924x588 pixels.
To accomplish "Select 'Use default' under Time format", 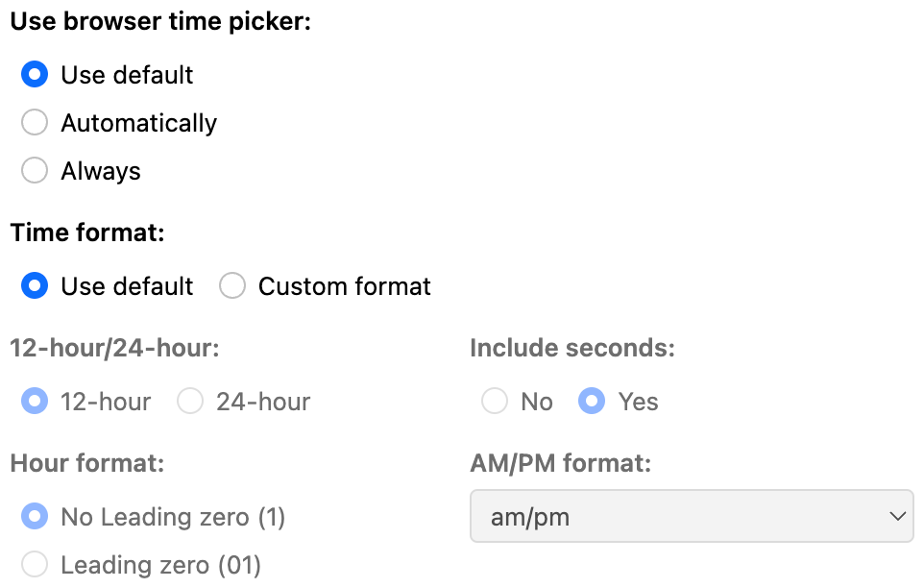I will (x=35, y=286).
